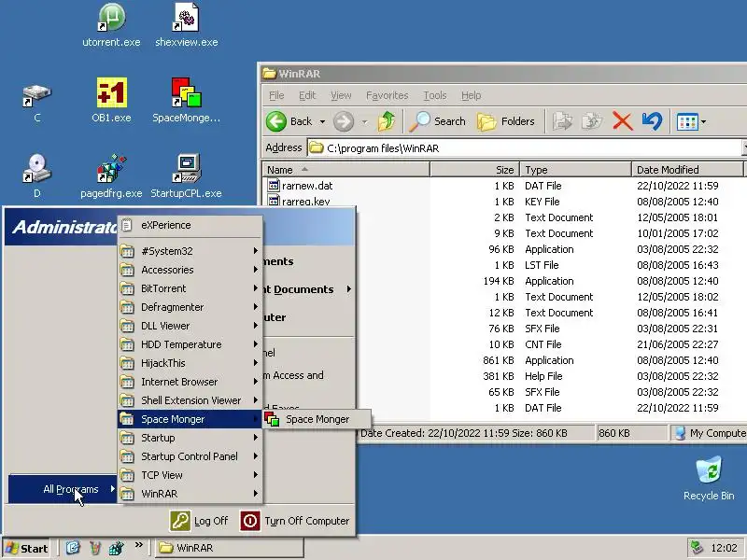Launch Space Monger from the submenu
This screenshot has width=747, height=560.
click(317, 419)
